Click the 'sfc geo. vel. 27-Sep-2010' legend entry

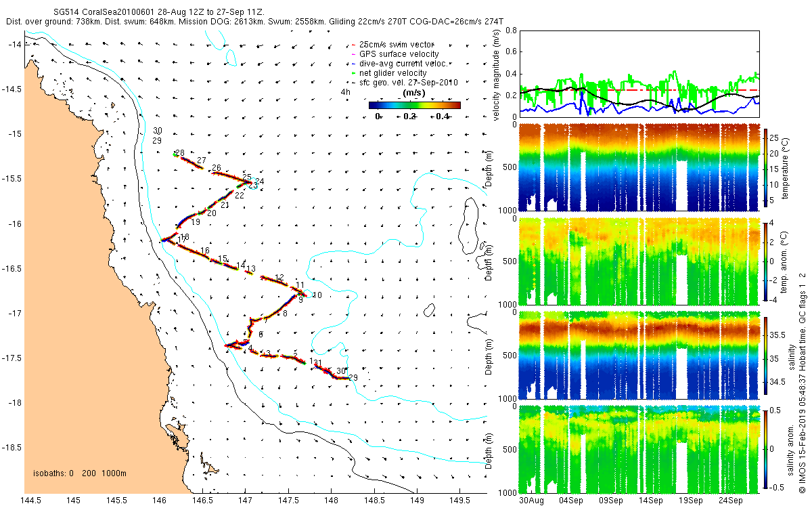405,82
